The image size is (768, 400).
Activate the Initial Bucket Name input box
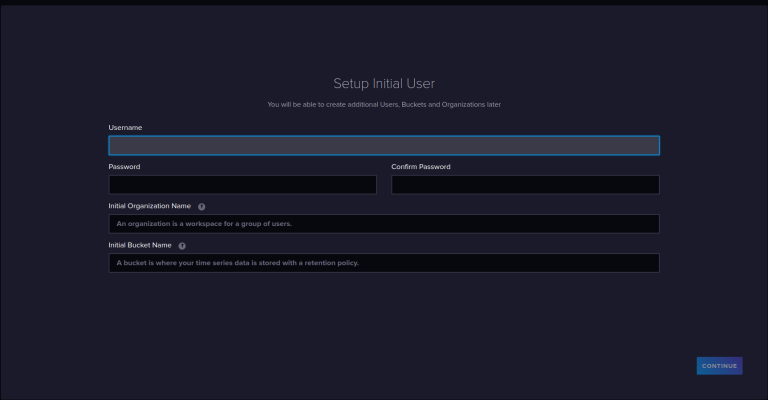383,263
